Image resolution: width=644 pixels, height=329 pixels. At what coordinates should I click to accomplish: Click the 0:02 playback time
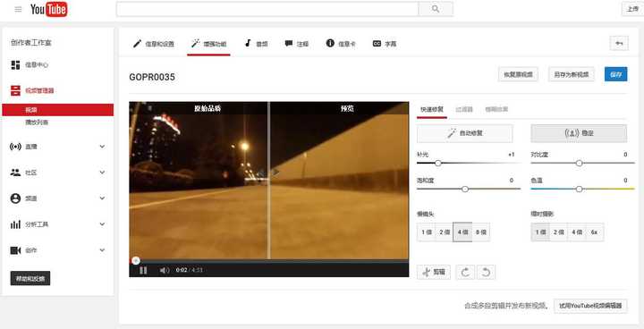(x=182, y=270)
